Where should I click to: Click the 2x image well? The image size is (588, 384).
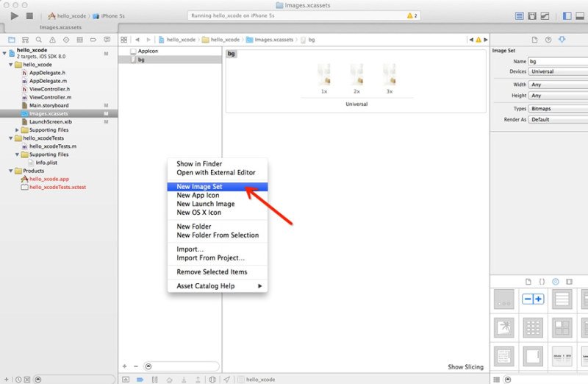pyautogui.click(x=356, y=74)
